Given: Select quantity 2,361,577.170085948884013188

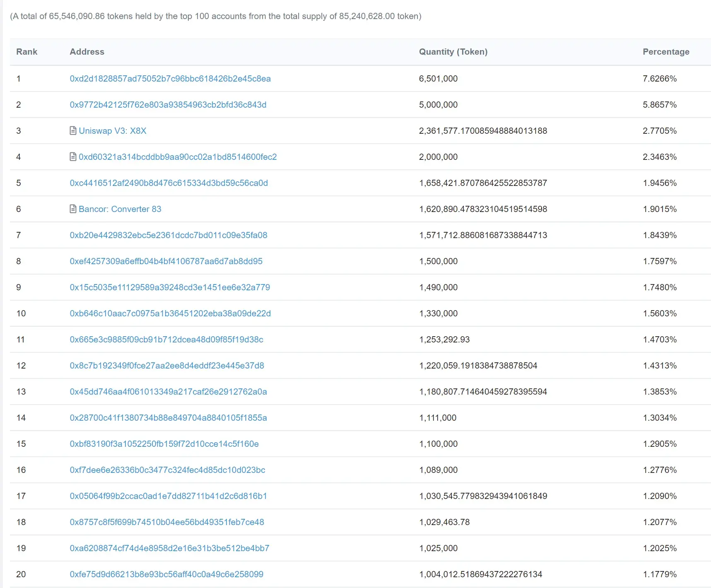Looking at the screenshot, I should point(483,131).
